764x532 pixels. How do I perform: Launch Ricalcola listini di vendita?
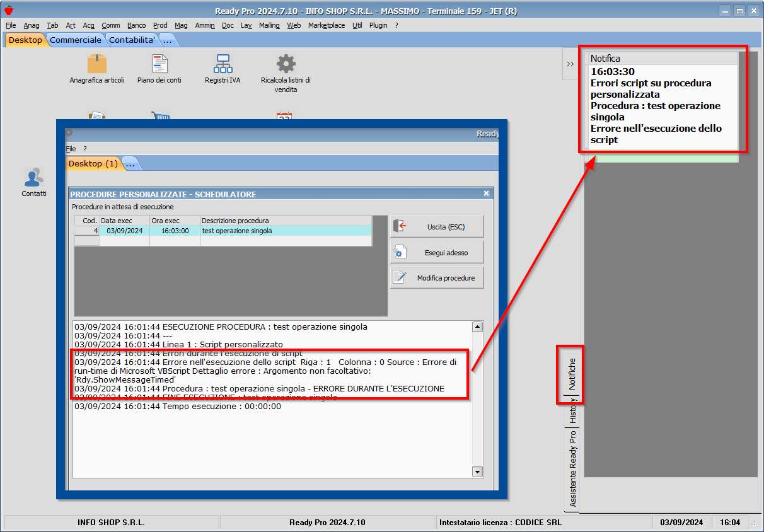(286, 64)
